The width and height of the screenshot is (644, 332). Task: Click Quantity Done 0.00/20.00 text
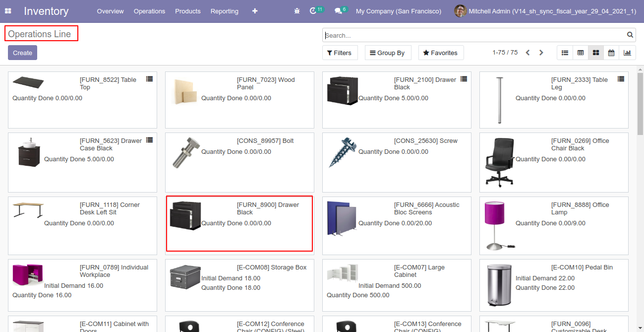pos(395,223)
